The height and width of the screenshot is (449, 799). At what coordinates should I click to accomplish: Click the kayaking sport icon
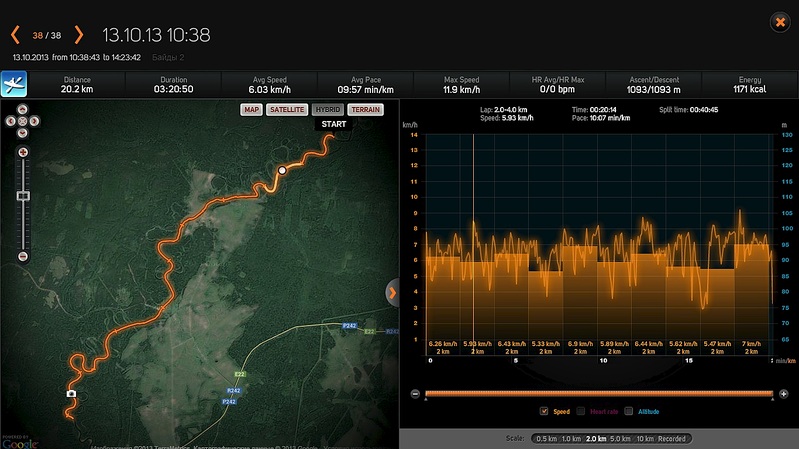pos(14,84)
